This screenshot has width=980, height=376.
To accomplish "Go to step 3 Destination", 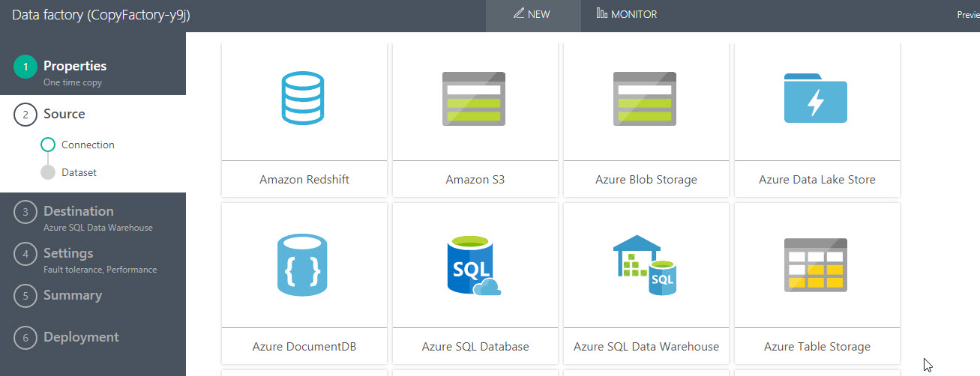I will [x=78, y=212].
